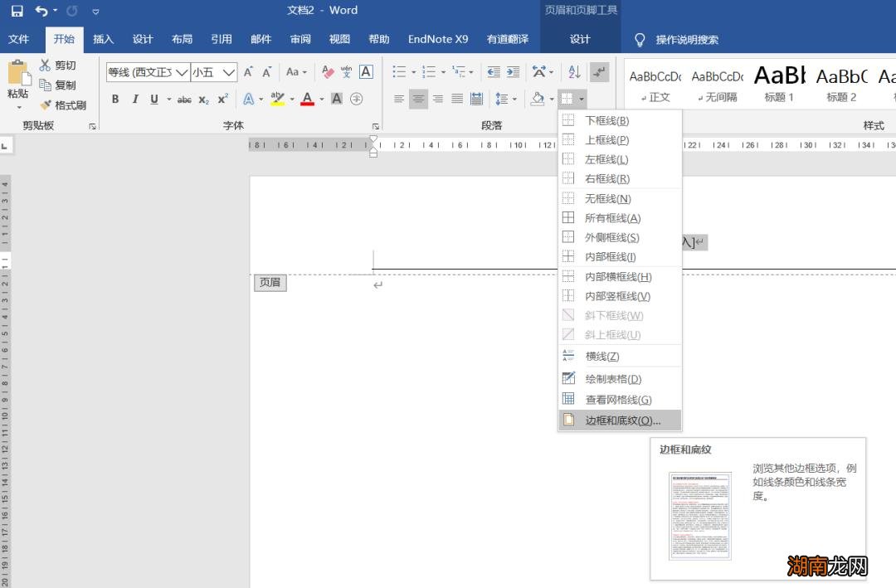Choose 边框和底纹(O) from the borders menu
Image resolution: width=896 pixels, height=588 pixels.
point(617,420)
